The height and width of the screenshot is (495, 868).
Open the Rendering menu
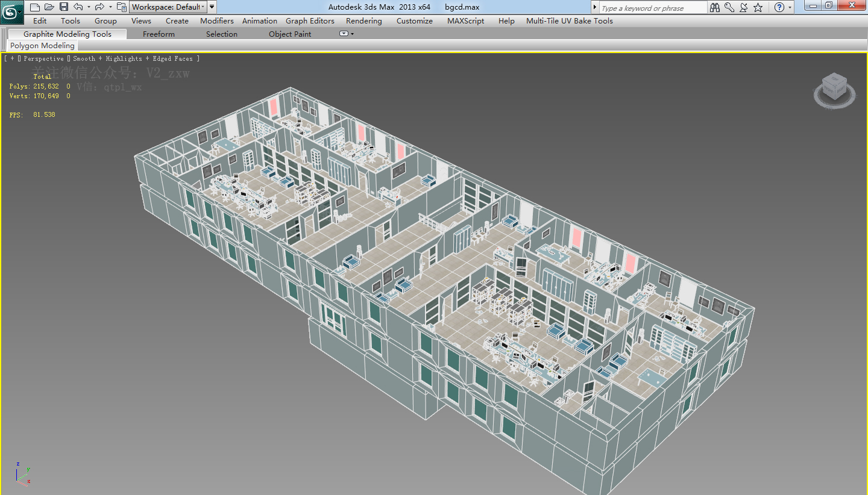coord(363,20)
